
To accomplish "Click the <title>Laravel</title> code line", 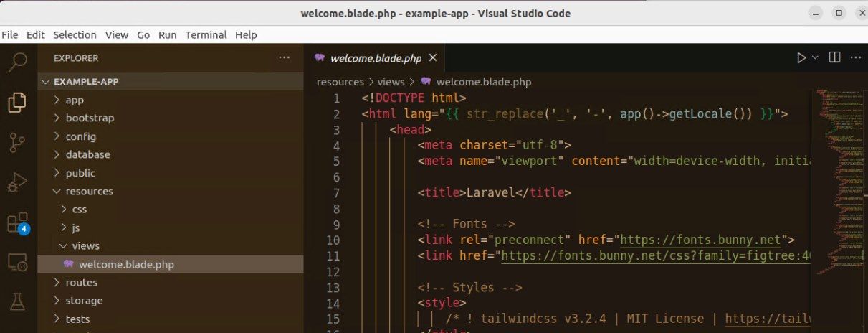I will pos(495,193).
